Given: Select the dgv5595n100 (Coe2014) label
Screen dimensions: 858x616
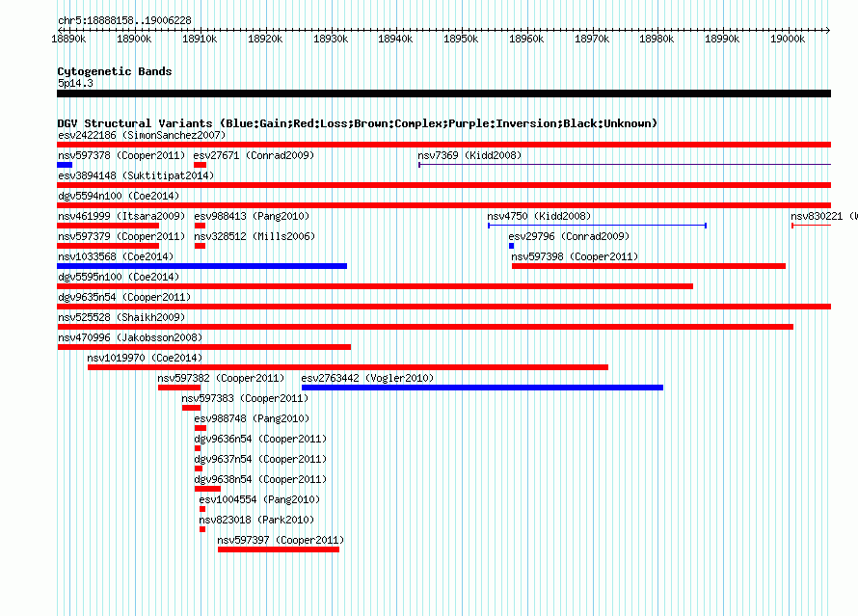Looking at the screenshot, I should [119, 277].
